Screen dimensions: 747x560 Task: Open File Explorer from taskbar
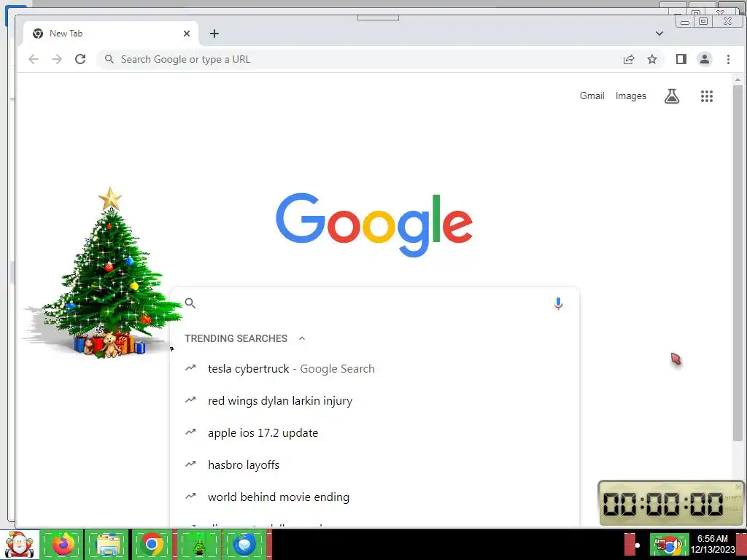point(107,544)
